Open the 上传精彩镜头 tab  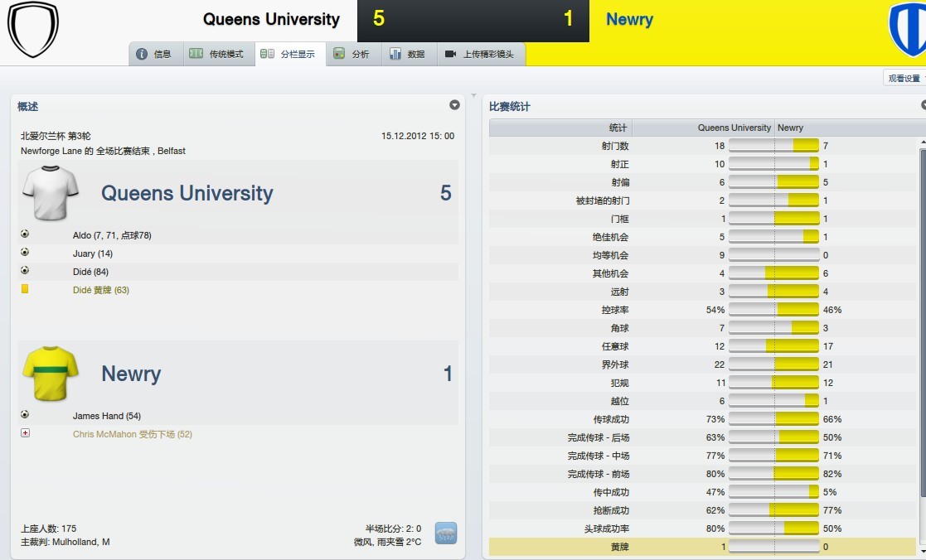click(x=479, y=54)
